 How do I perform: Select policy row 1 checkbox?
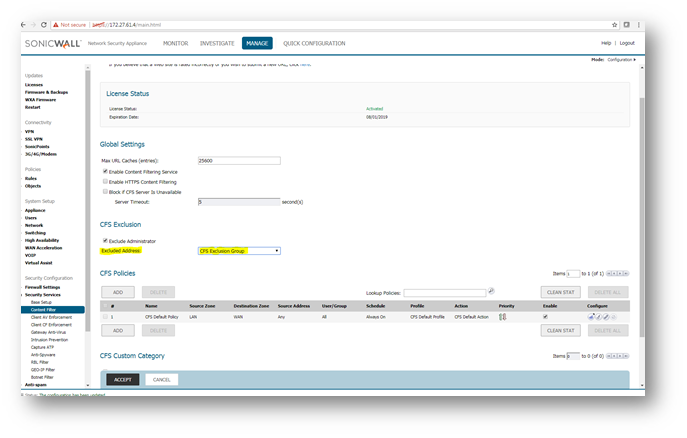(x=105, y=316)
